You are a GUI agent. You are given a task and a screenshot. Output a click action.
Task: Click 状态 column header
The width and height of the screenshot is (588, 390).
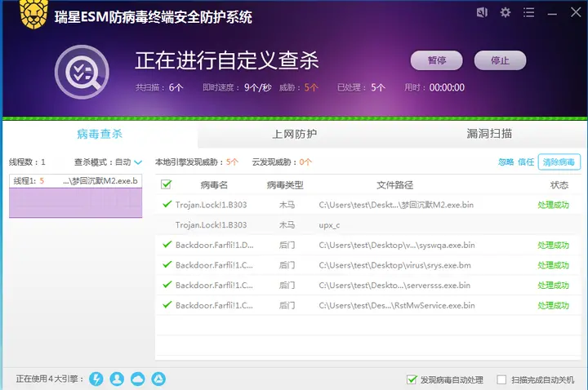[559, 184]
